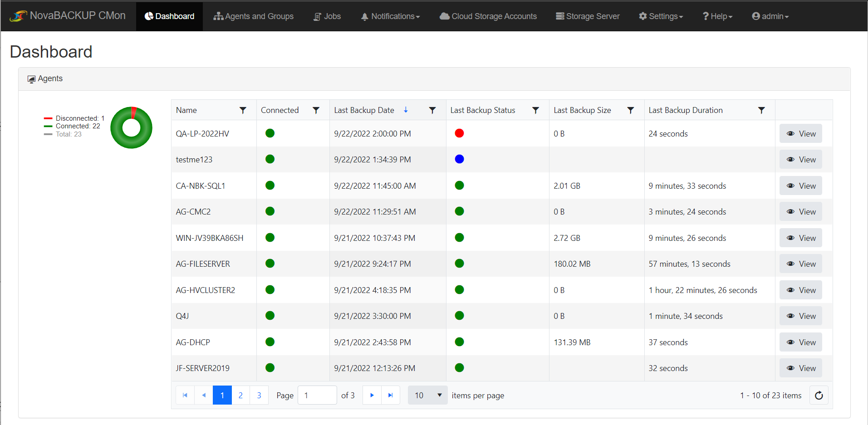Filter the Last Backup Duration column
868x425 pixels.
pos(761,110)
